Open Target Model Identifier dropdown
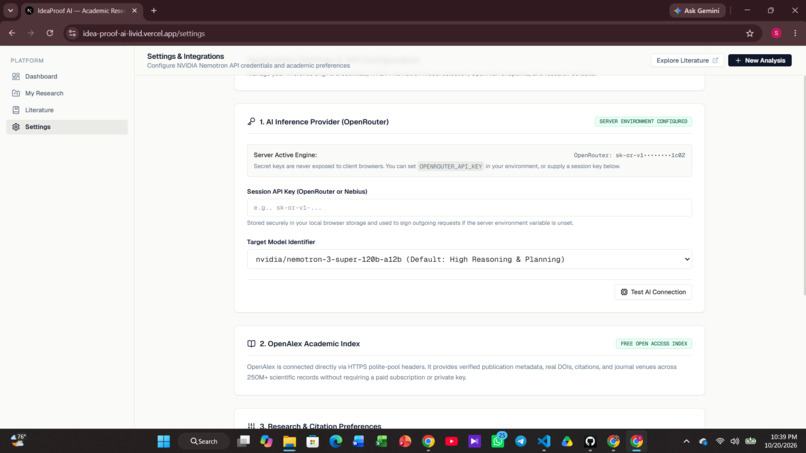This screenshot has width=806, height=453. pos(469,259)
